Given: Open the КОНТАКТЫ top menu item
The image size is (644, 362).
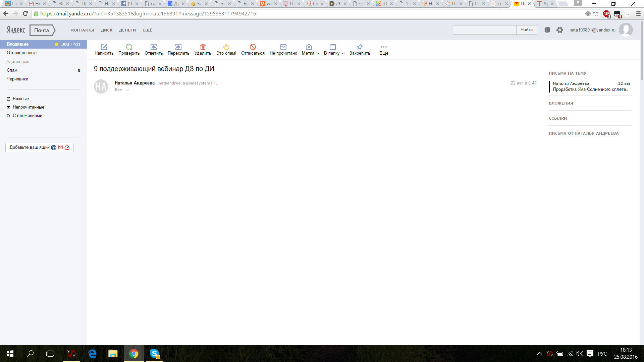Looking at the screenshot, I should (x=83, y=30).
